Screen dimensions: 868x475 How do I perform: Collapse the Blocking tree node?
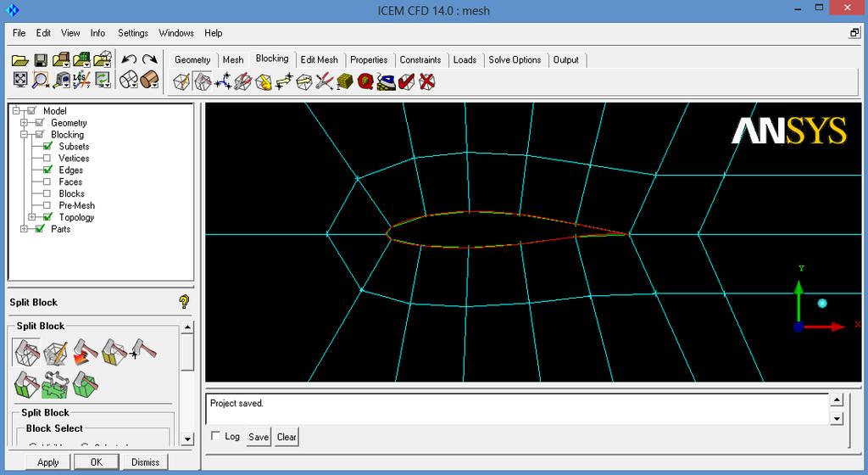pos(24,135)
